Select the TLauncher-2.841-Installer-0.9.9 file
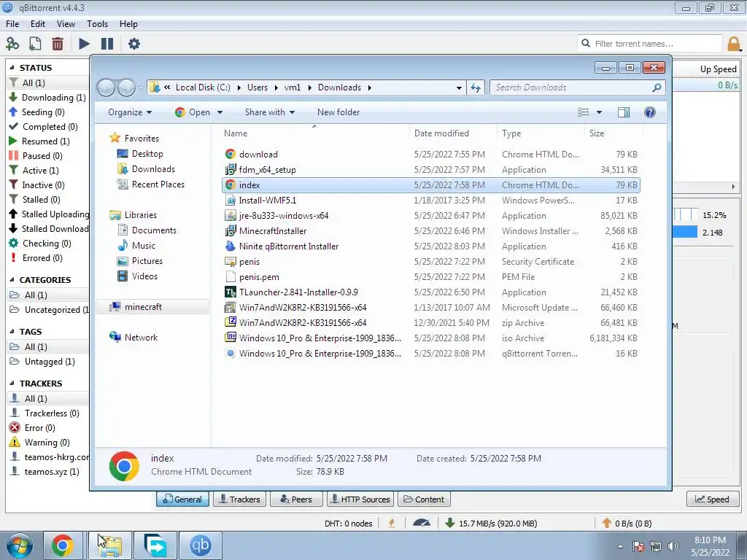The height and width of the screenshot is (560, 747). pyautogui.click(x=298, y=292)
